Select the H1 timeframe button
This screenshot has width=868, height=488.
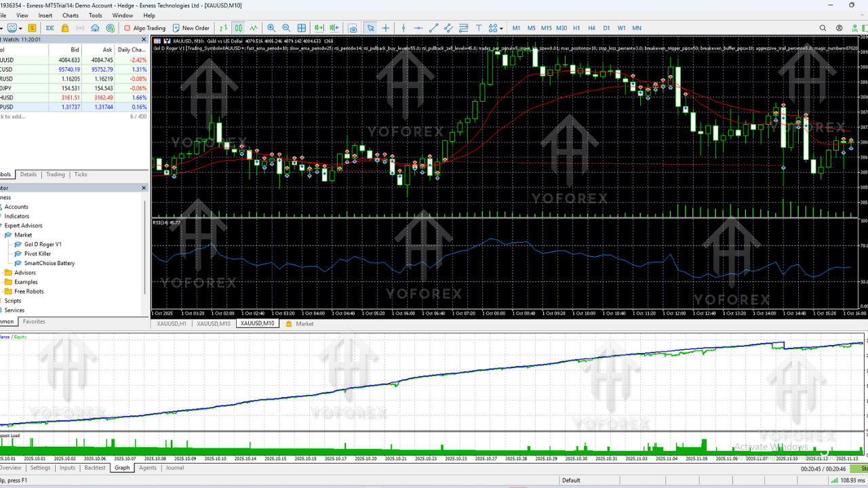(x=576, y=28)
